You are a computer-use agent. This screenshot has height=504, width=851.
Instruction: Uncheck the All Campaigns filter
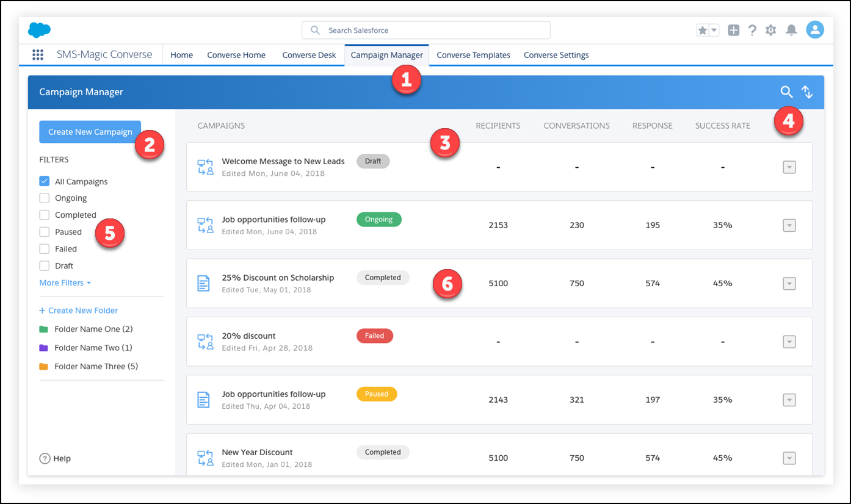pyautogui.click(x=44, y=181)
